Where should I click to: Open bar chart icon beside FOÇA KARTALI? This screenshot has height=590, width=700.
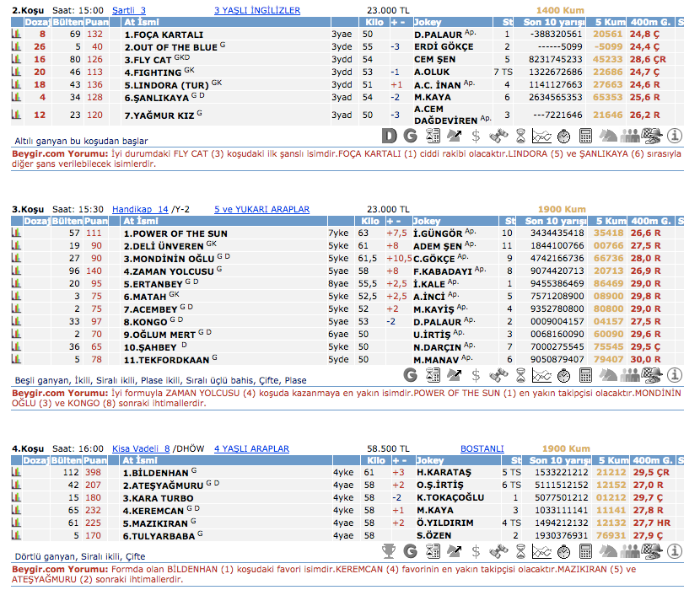click(16, 35)
